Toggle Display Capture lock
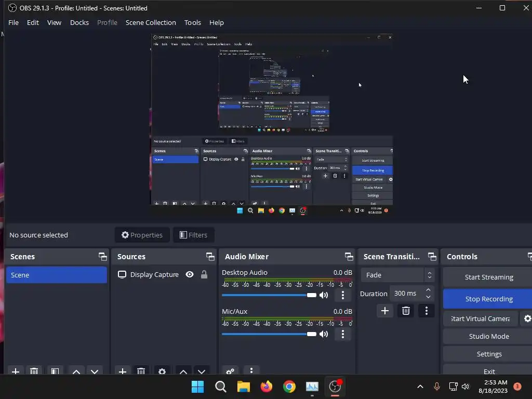The width and height of the screenshot is (532, 399). pos(204,274)
